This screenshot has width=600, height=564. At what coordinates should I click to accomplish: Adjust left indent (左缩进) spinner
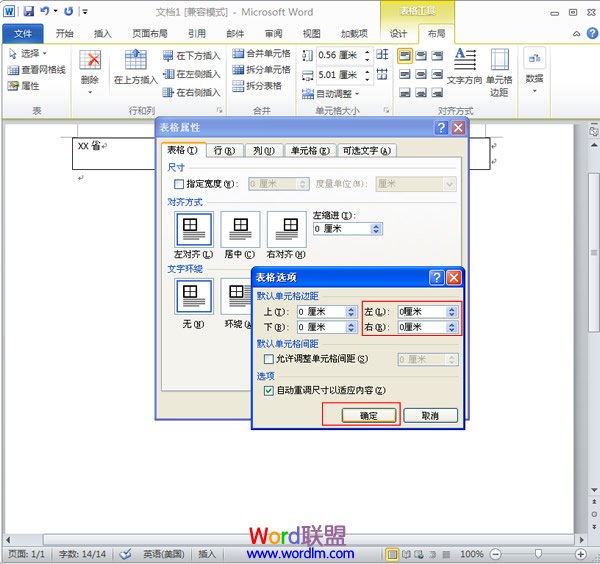pos(376,229)
